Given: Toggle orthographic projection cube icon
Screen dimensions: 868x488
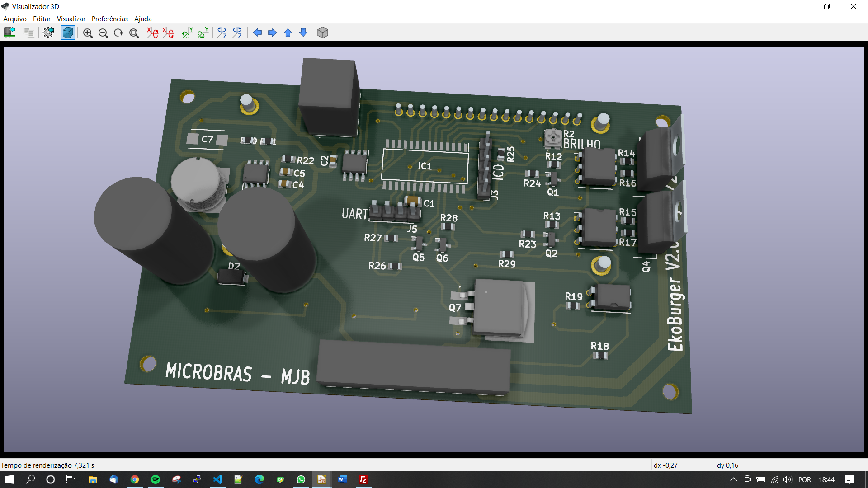Looking at the screenshot, I should click(323, 33).
